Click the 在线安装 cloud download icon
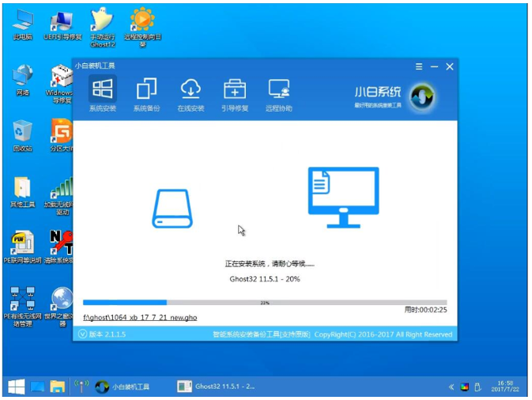The width and height of the screenshot is (532, 400). tap(191, 89)
